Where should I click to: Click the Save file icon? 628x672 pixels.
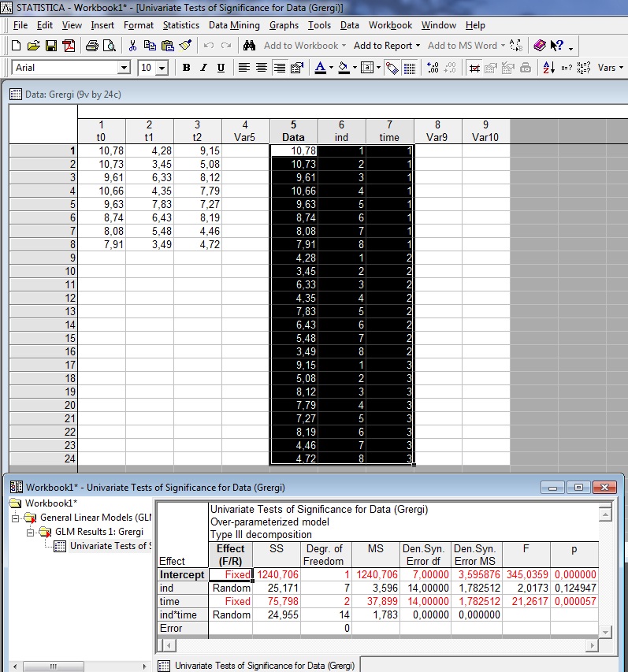click(x=50, y=46)
